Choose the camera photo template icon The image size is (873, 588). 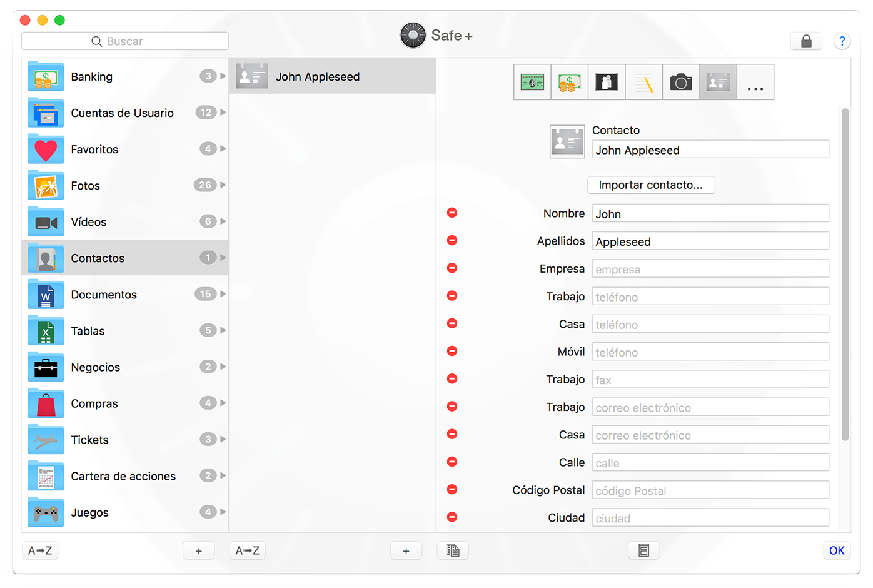coord(681,82)
